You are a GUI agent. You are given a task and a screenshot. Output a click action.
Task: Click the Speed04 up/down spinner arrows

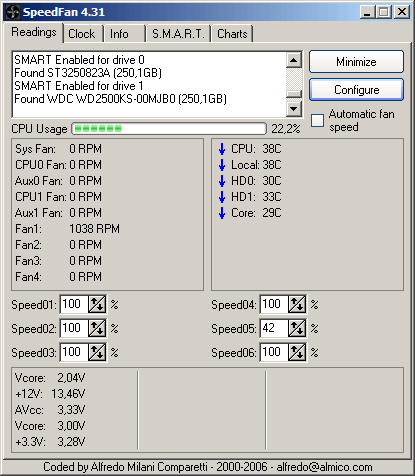coord(297,304)
